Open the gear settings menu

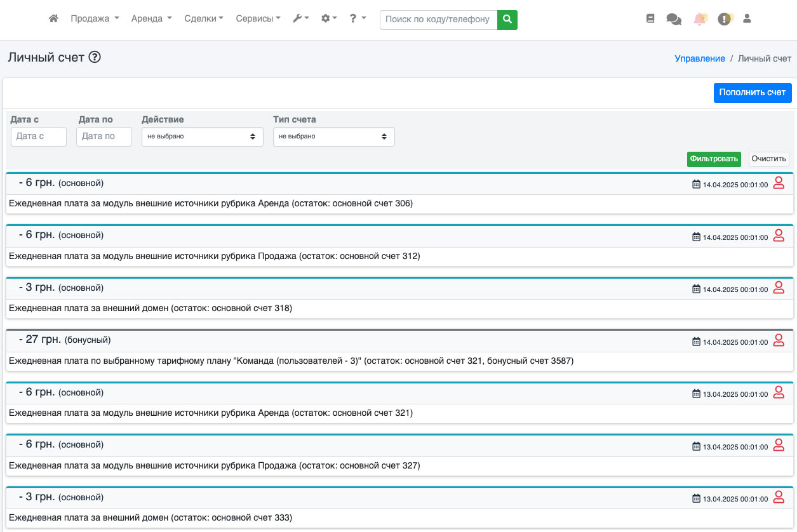pyautogui.click(x=329, y=19)
